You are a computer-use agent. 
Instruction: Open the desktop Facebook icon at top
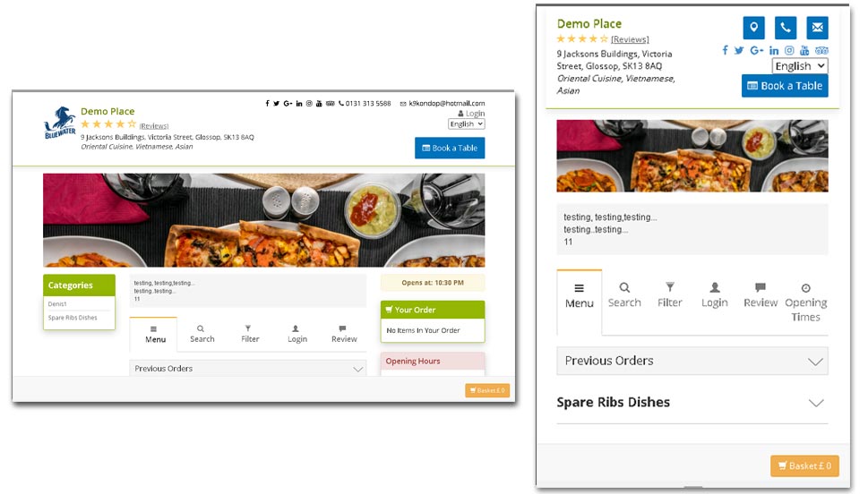point(267,104)
